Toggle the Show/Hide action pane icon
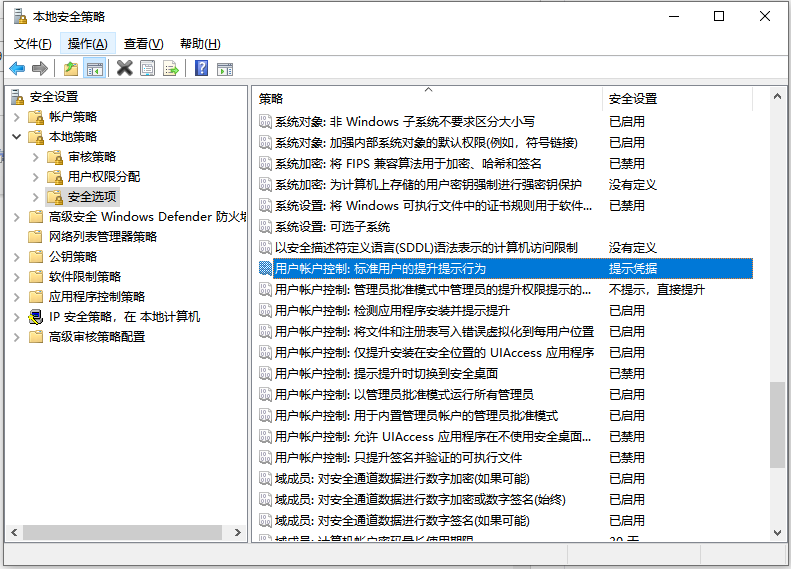Viewport: 791px width, 569px height. [x=225, y=69]
